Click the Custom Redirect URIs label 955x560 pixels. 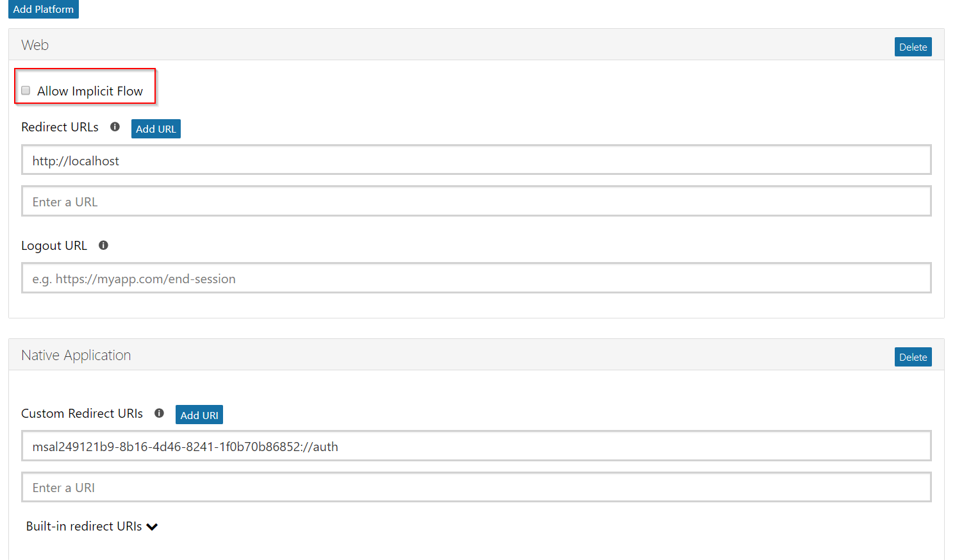click(x=82, y=413)
